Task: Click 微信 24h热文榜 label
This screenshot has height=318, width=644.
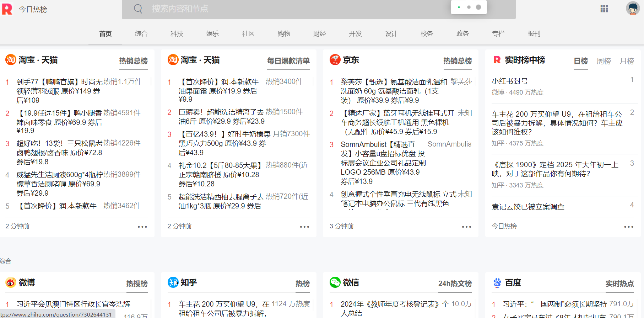Action: (455, 283)
